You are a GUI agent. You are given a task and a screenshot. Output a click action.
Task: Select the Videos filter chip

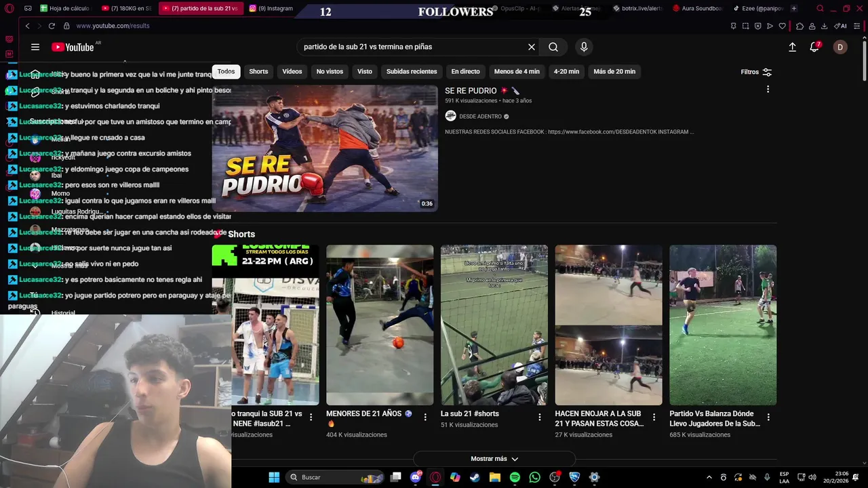[x=292, y=71]
